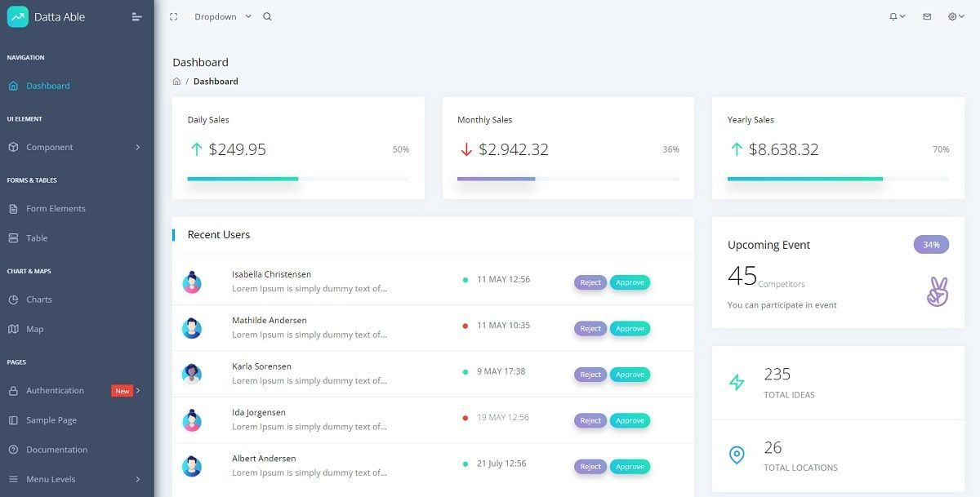Open the Sample Page menu entry
The image size is (980, 497).
[x=51, y=419]
